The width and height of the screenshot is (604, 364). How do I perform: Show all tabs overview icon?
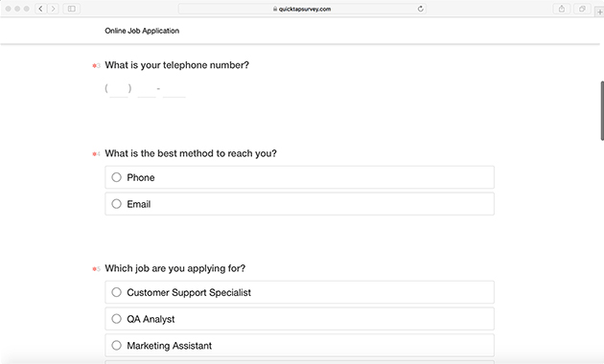click(582, 9)
